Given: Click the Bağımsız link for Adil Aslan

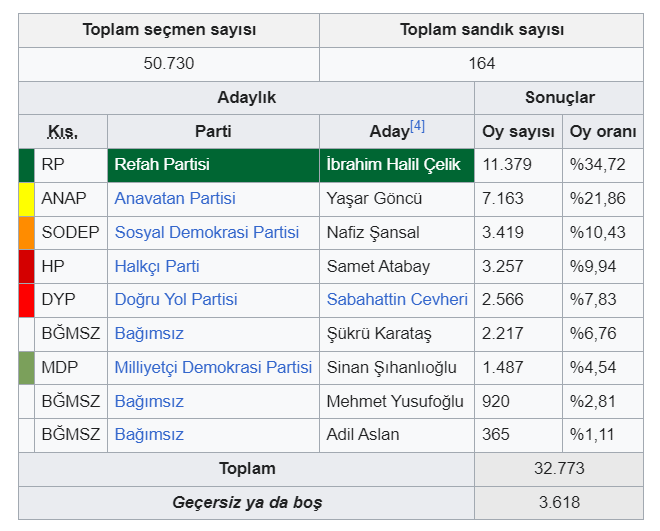Looking at the screenshot, I should [149, 435].
